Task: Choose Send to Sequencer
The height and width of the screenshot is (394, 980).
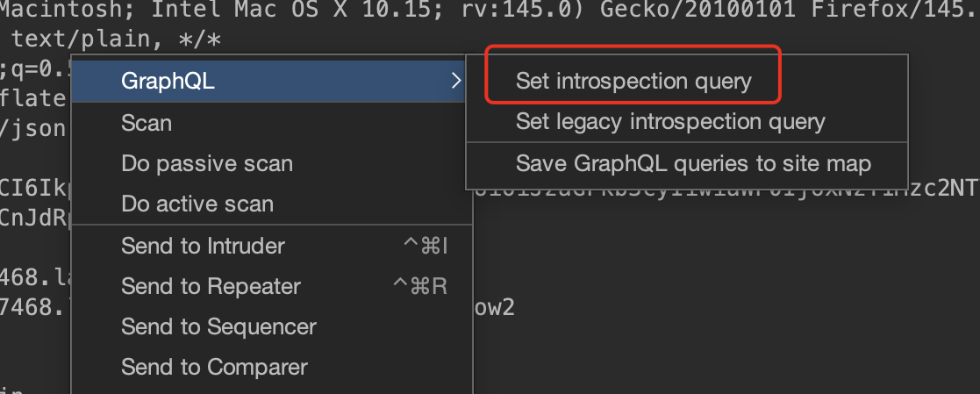Action: (218, 326)
